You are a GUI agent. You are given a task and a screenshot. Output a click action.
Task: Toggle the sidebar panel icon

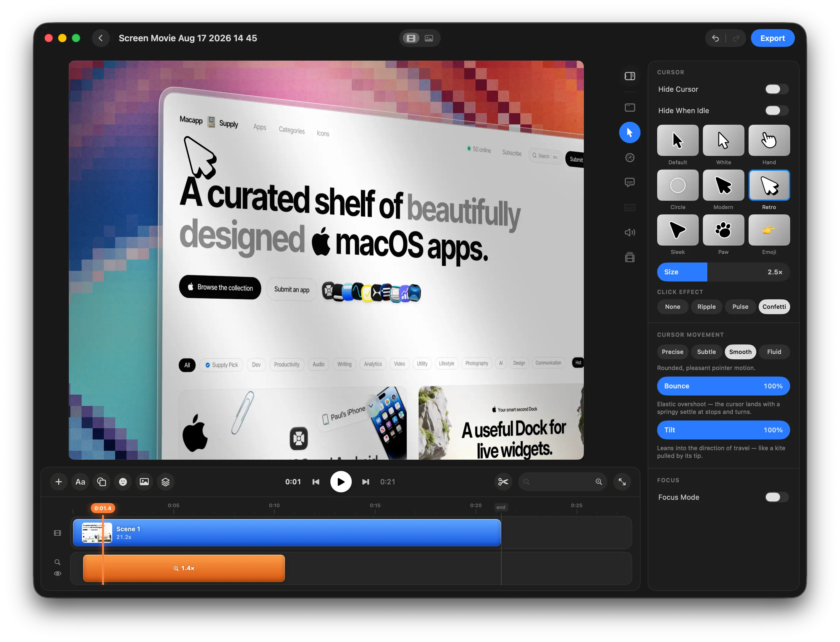tap(630, 76)
